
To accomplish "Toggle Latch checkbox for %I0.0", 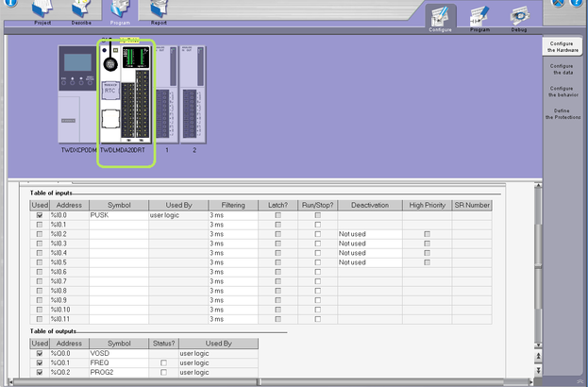I will point(277,215).
